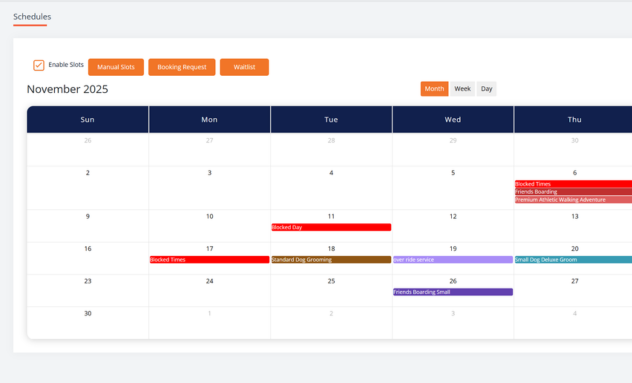Open Small Dog Deluxe Groom event

pyautogui.click(x=573, y=260)
